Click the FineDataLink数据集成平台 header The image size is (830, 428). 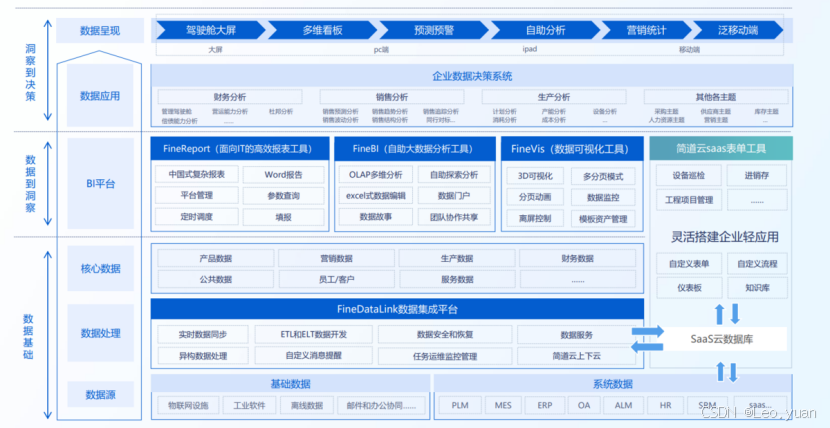pos(398,308)
